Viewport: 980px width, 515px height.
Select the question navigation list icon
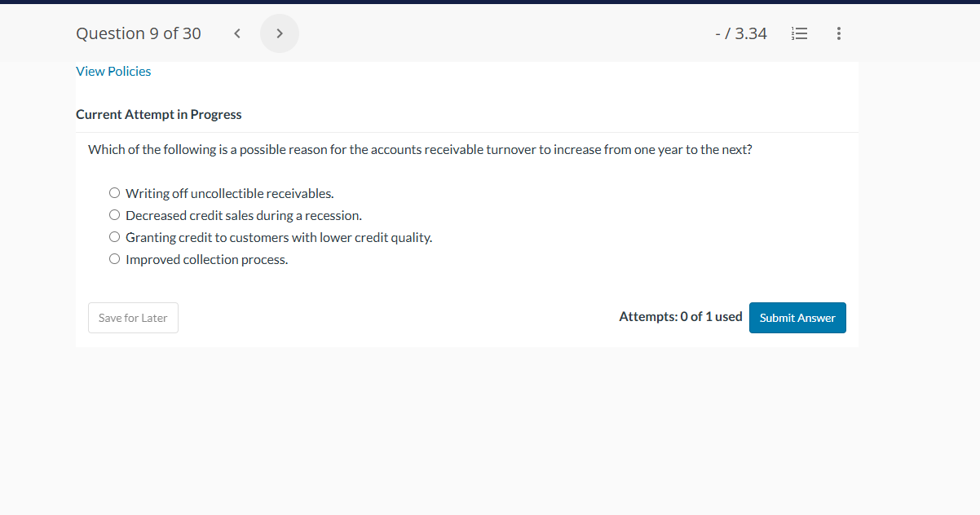click(799, 33)
